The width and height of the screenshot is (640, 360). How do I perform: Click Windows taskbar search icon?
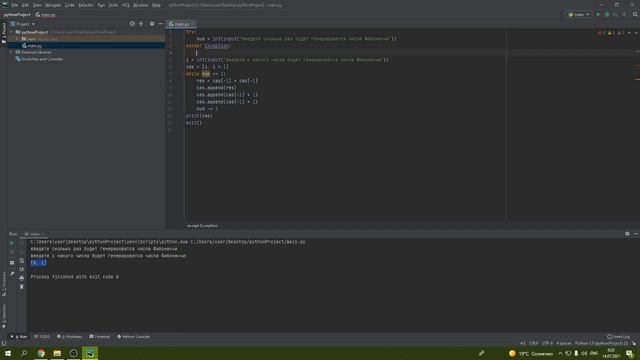pos(24,353)
